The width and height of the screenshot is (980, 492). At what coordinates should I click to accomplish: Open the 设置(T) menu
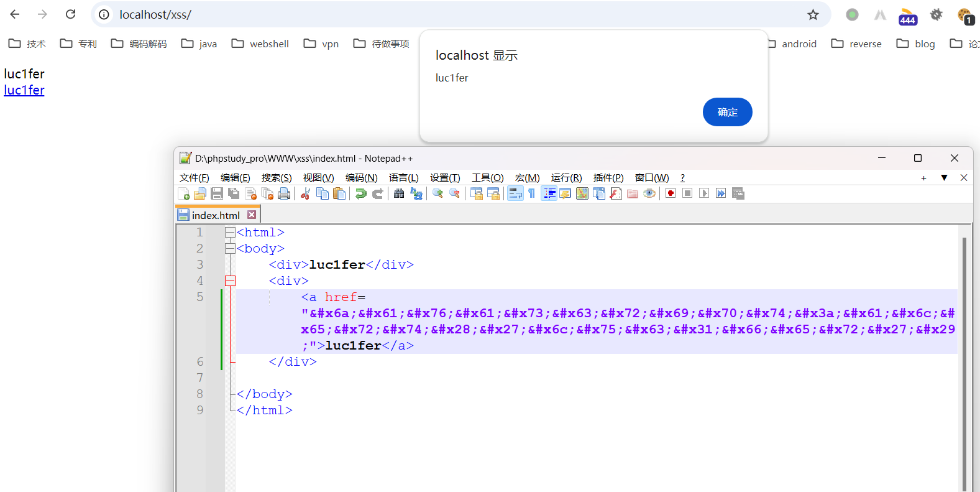point(445,178)
